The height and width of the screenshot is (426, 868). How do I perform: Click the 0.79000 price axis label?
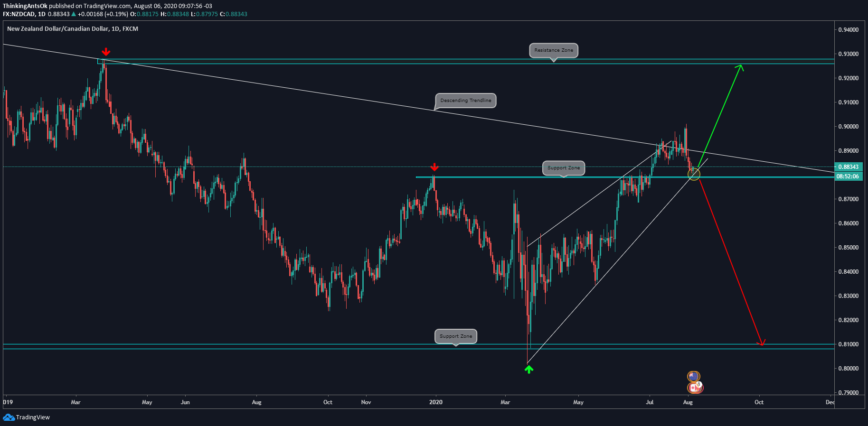coord(848,393)
